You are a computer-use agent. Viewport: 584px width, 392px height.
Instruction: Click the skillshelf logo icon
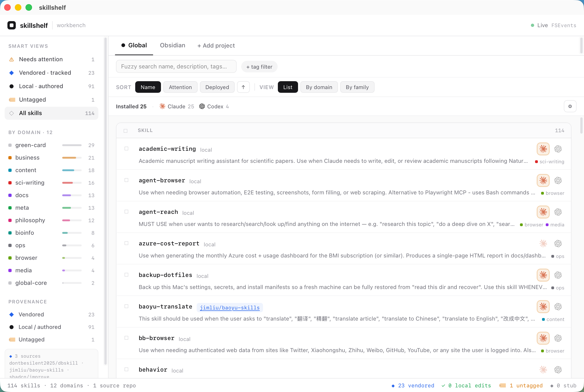12,25
